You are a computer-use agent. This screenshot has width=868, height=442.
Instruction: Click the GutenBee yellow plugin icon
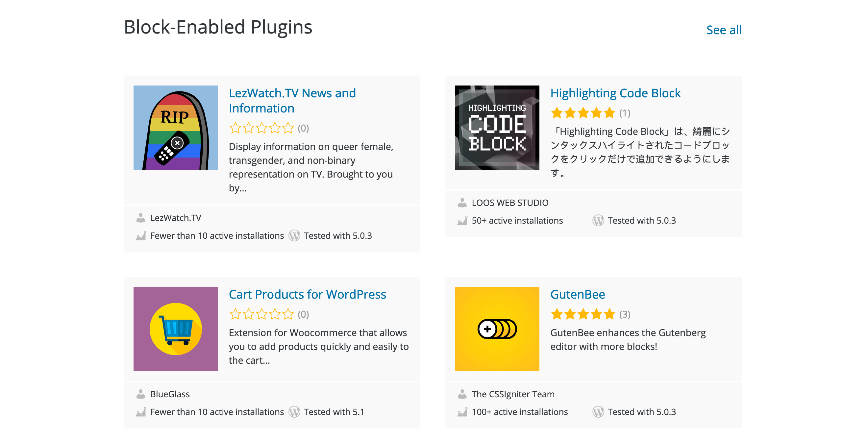[497, 329]
